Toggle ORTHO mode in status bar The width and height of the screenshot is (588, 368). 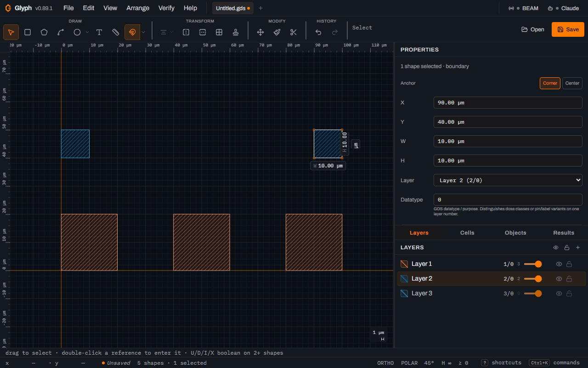[x=385, y=363]
